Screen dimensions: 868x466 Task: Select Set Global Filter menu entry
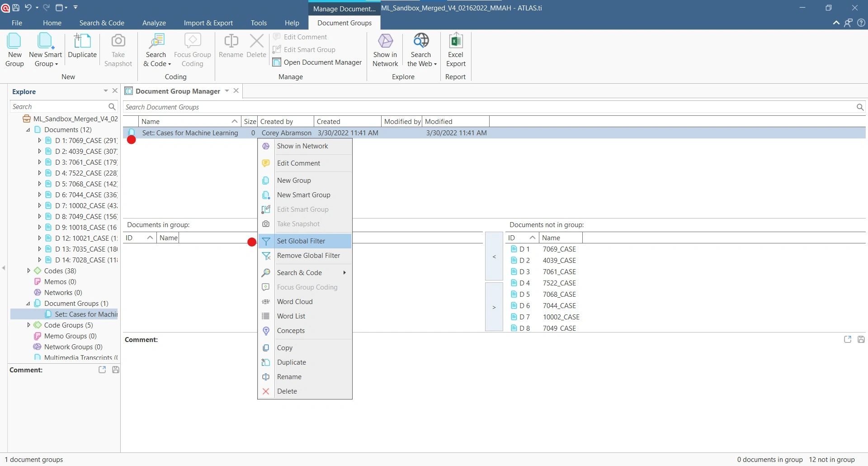(x=301, y=241)
